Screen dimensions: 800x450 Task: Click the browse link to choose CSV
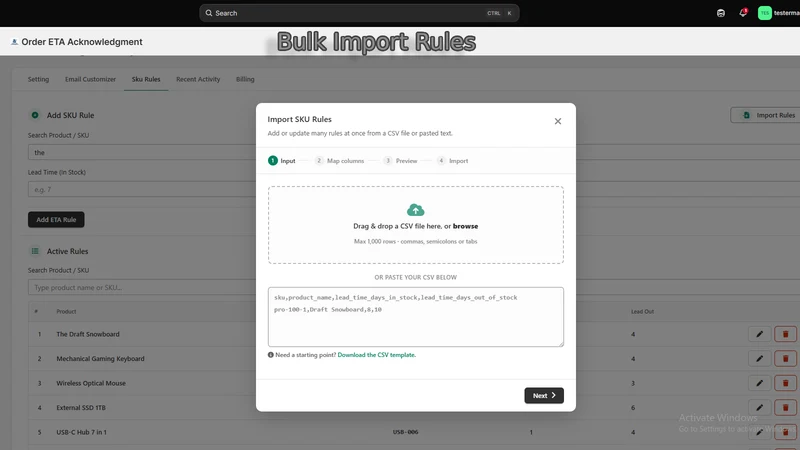[x=465, y=226]
